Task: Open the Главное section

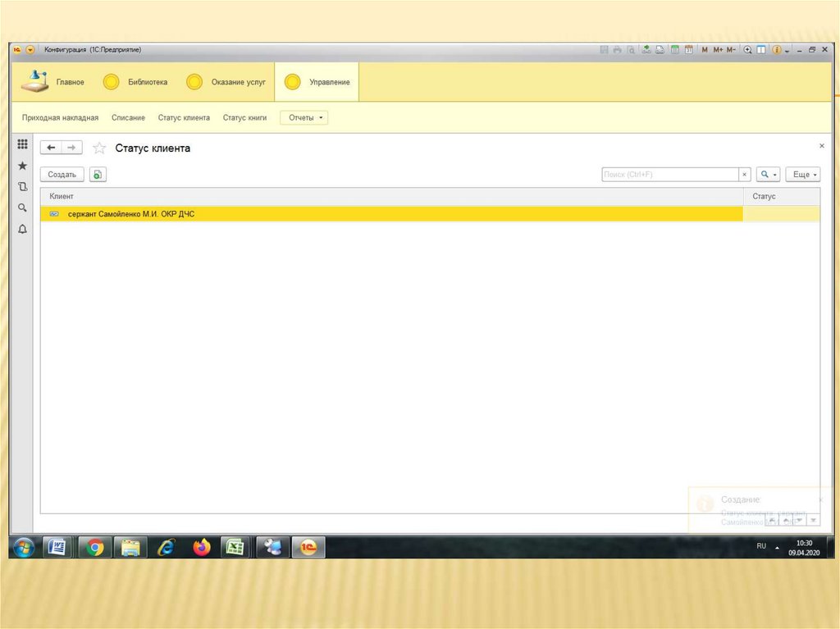Action: pyautogui.click(x=52, y=82)
